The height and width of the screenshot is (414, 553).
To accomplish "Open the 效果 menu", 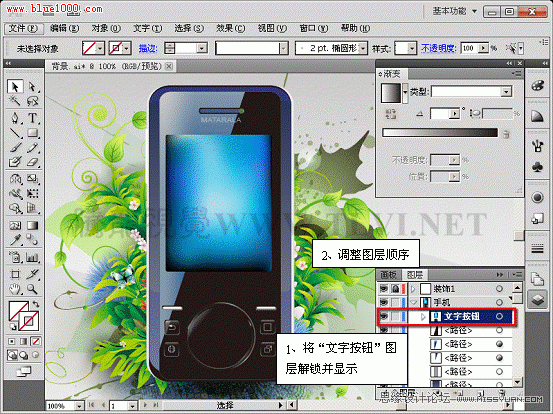I will pos(230,28).
